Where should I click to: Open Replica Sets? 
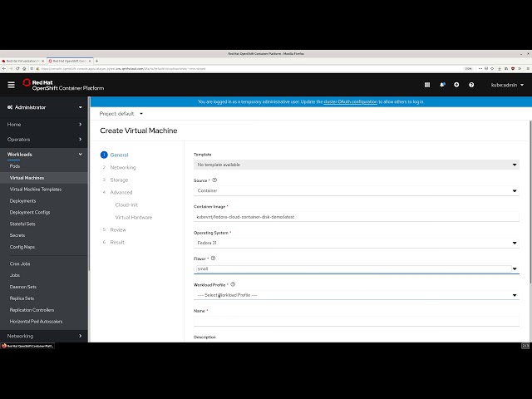click(x=22, y=298)
